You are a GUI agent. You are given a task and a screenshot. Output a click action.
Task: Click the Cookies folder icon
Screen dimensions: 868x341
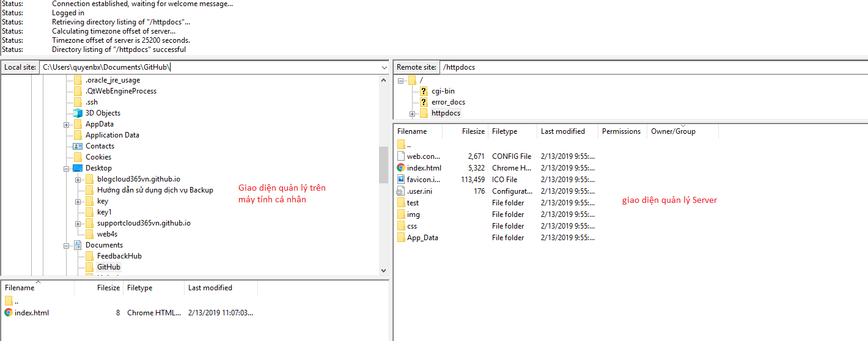tap(78, 157)
